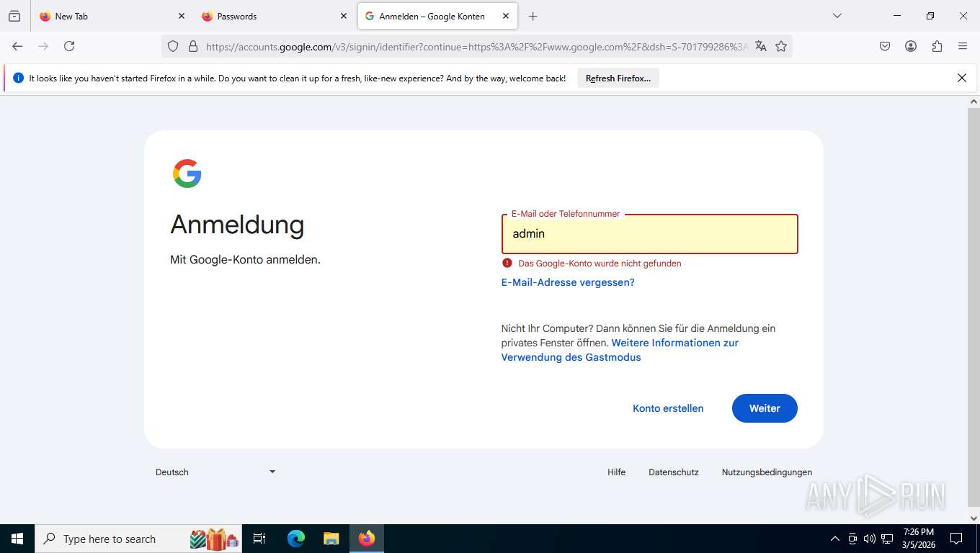Focus the E-Mail oder Telefonnummer field
Viewport: 980px width, 553px height.
tap(650, 234)
